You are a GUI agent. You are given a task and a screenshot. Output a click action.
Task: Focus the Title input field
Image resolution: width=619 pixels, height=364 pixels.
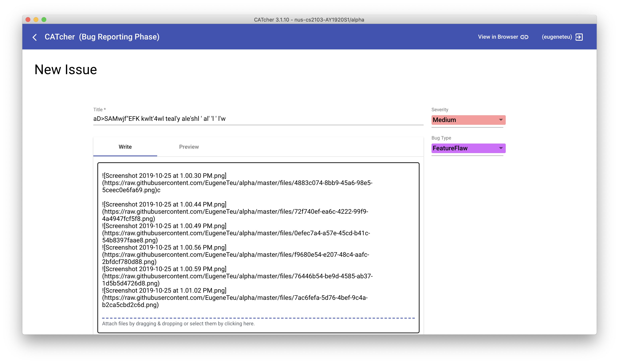(x=258, y=119)
